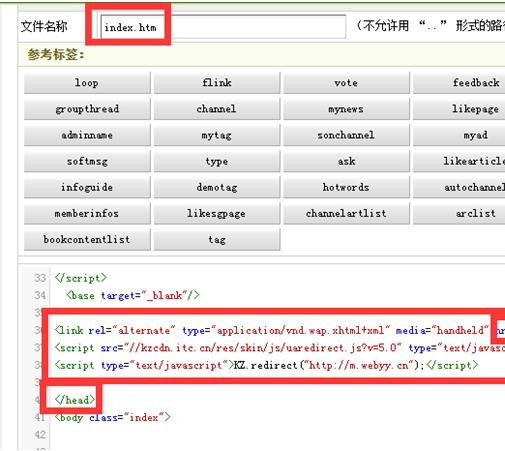Click the base target="_blank" code line
Screen dimensions: 505x451
pos(133,295)
